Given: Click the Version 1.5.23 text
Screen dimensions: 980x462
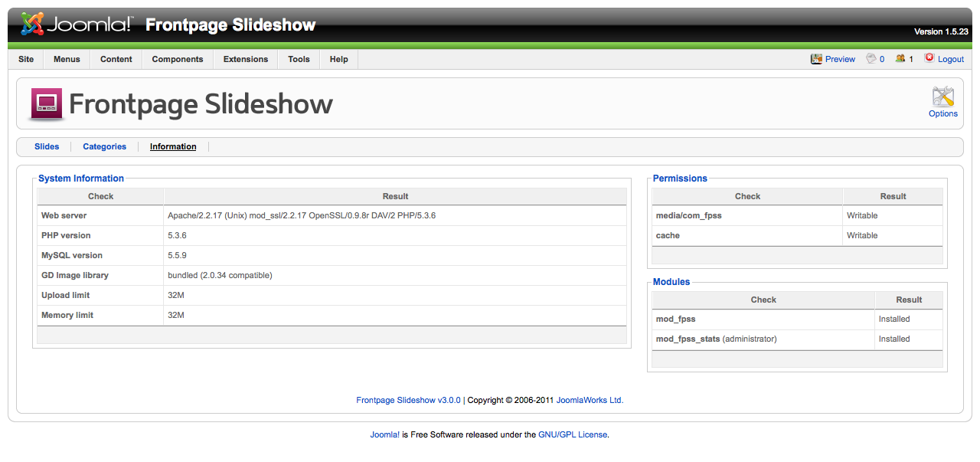Looking at the screenshot, I should pyautogui.click(x=941, y=32).
